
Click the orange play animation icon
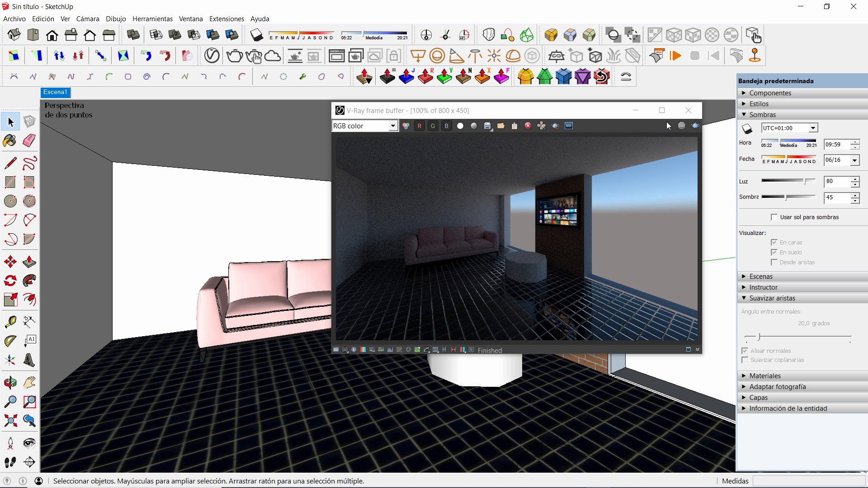[x=676, y=56]
